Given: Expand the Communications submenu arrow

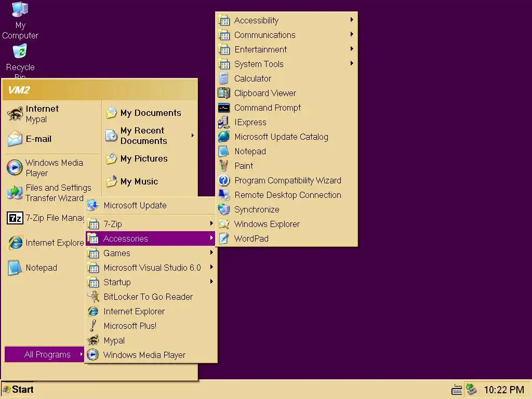Looking at the screenshot, I should pos(352,34).
